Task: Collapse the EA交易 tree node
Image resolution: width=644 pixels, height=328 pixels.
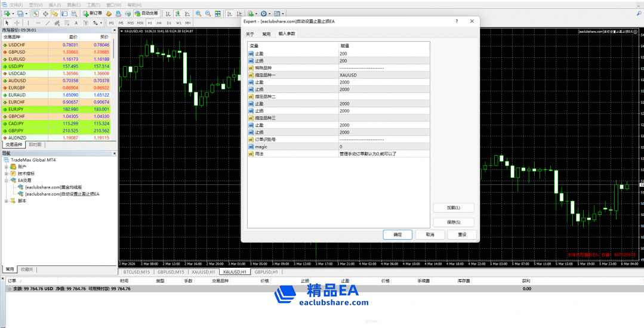Action: (7, 180)
